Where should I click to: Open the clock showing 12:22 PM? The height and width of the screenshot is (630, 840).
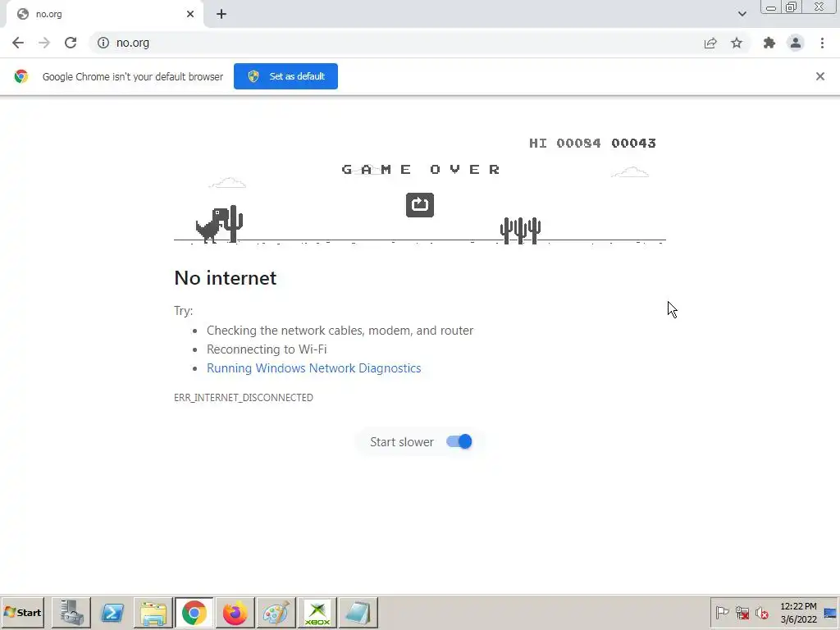pos(798,613)
